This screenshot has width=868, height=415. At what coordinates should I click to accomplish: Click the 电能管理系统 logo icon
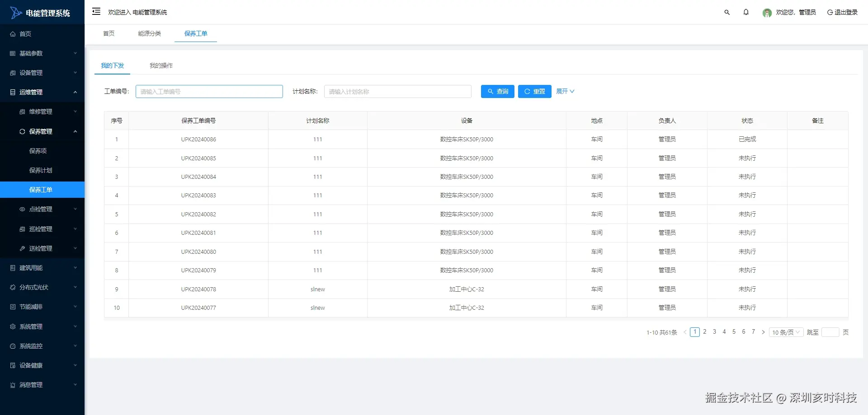pyautogui.click(x=16, y=13)
